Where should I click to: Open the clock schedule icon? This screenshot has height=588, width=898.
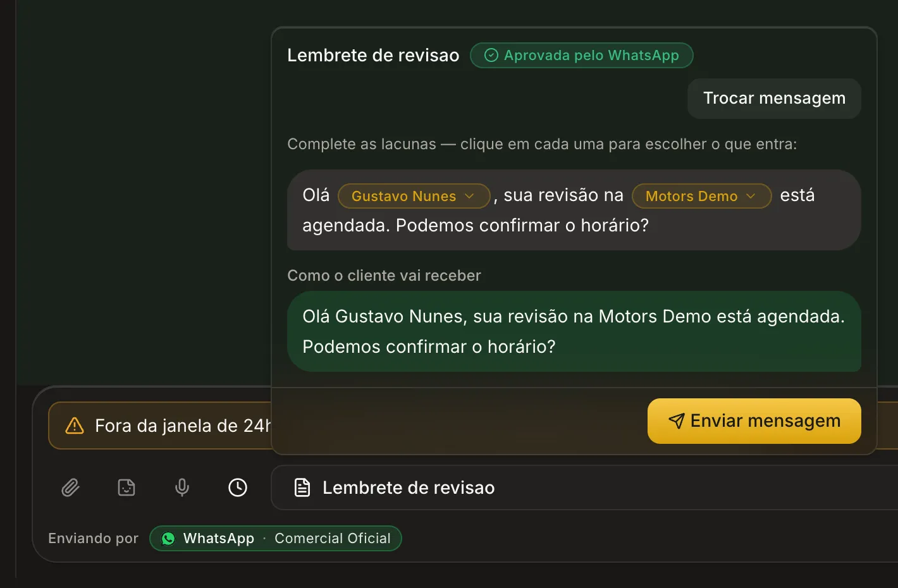[x=238, y=487]
